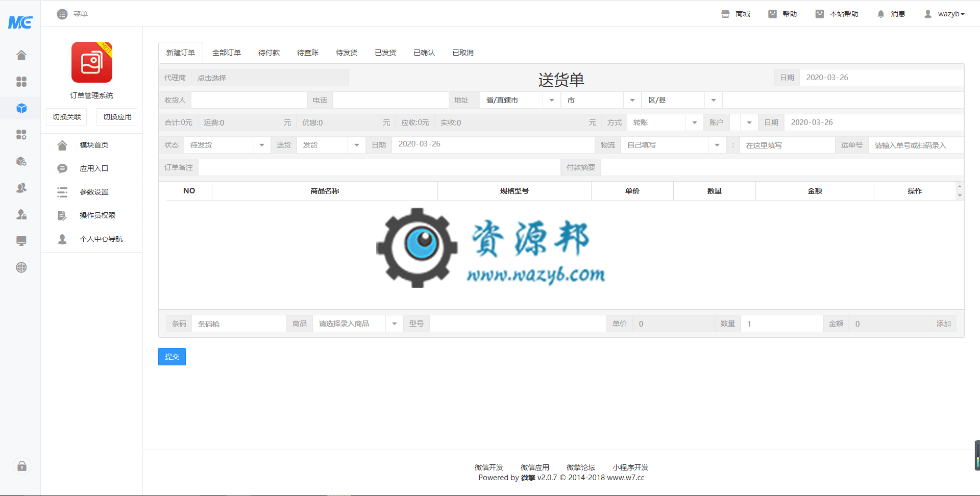Image resolution: width=980 pixels, height=496 pixels.
Task: Click the 个人中心导航 person icon
Action: (62, 239)
